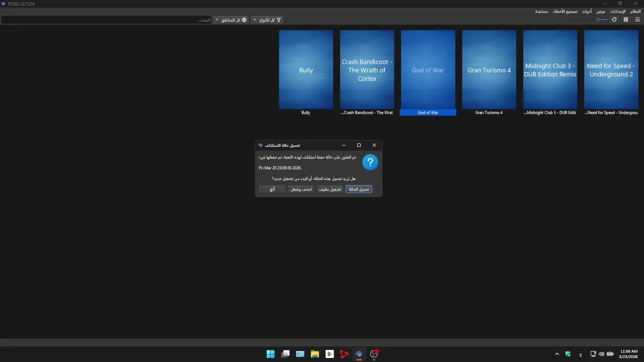Image resolution: width=644 pixels, height=362 pixels.
Task: Show hidden system tray icons
Action: tap(557, 354)
